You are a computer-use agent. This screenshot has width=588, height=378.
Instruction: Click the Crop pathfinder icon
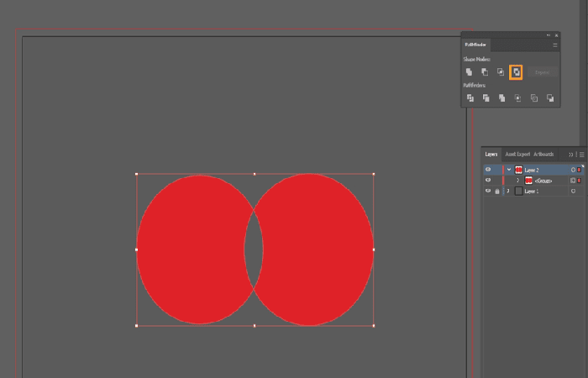[518, 98]
